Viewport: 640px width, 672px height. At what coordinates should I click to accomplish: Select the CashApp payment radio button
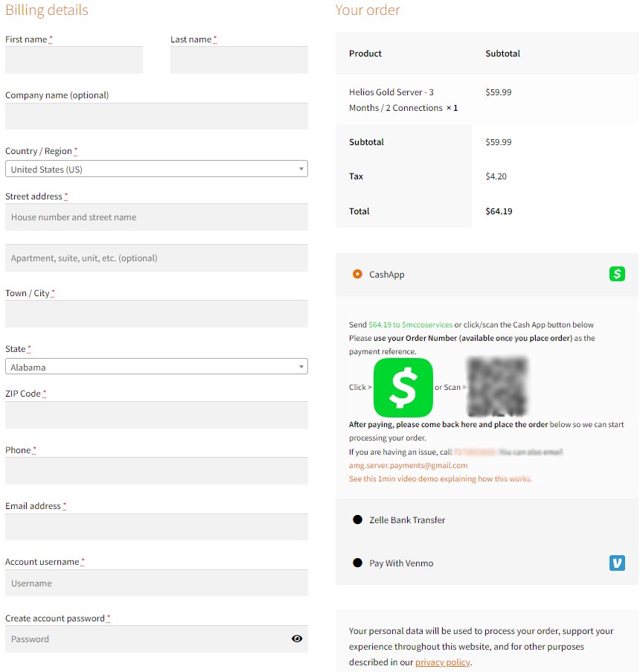357,274
